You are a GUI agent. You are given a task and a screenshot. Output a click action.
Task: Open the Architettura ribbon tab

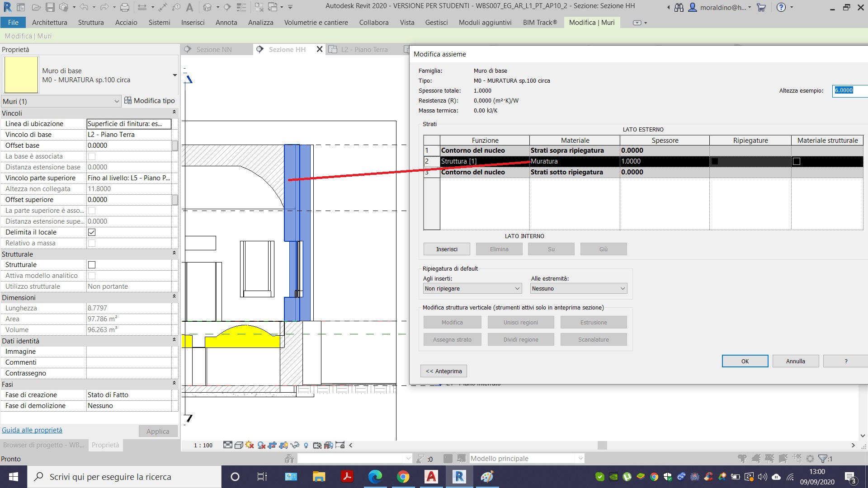tap(49, 22)
